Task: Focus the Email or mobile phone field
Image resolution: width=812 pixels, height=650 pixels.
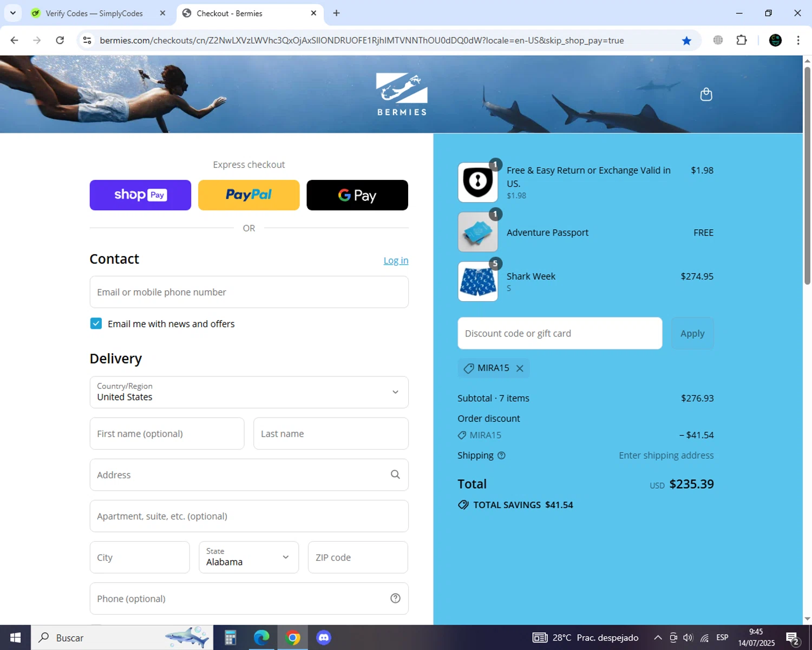Action: point(249,292)
